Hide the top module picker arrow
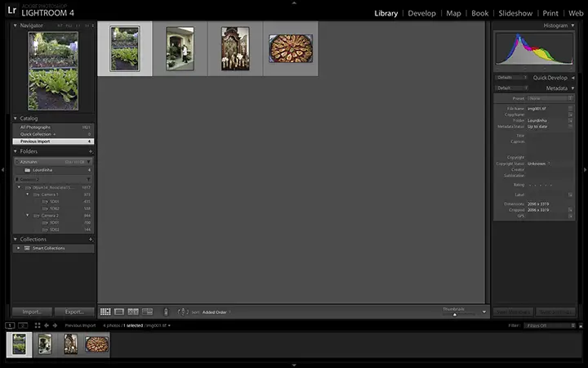The width and height of the screenshot is (588, 368). pos(294,2)
